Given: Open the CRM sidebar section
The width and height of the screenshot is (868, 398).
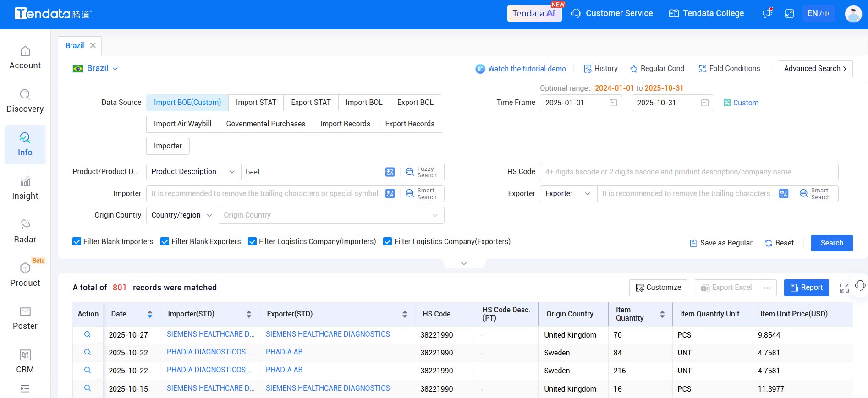Looking at the screenshot, I should [x=25, y=362].
